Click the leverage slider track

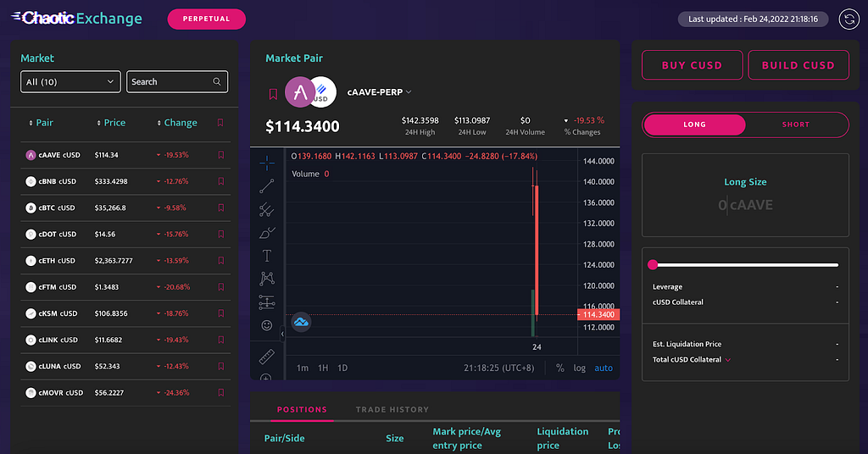(746, 265)
